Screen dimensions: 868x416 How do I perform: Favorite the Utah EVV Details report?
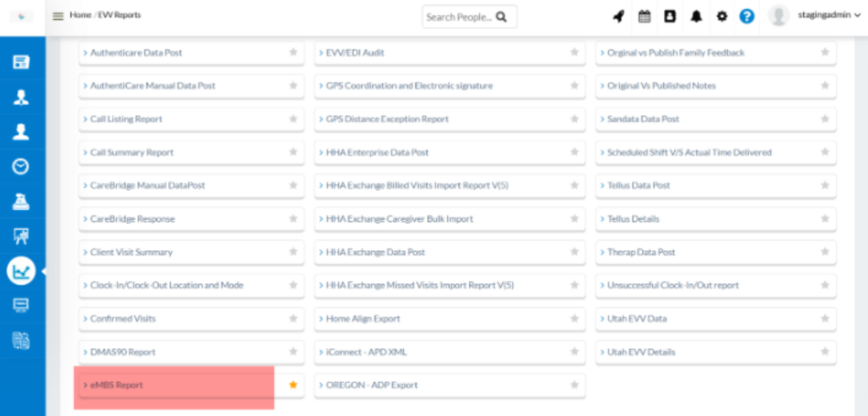[825, 351]
